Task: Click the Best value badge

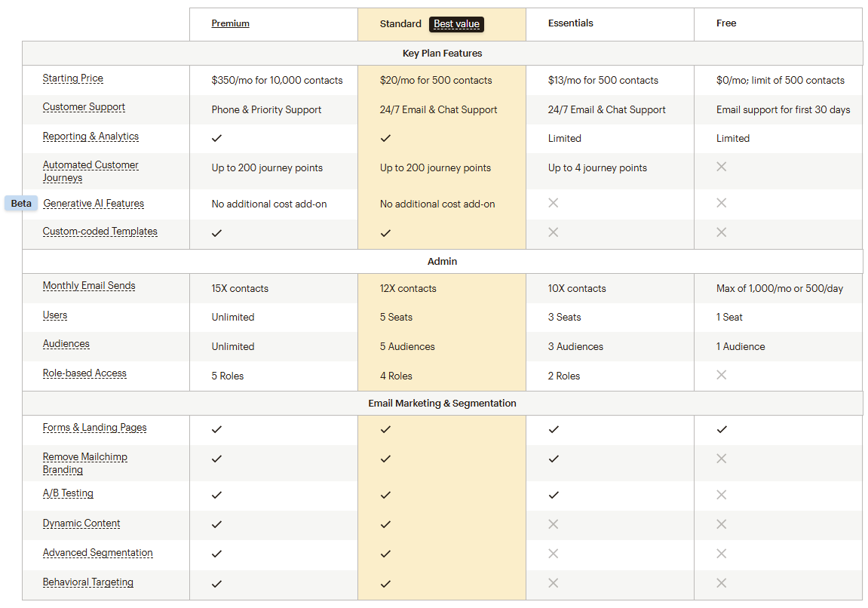Action: (456, 24)
